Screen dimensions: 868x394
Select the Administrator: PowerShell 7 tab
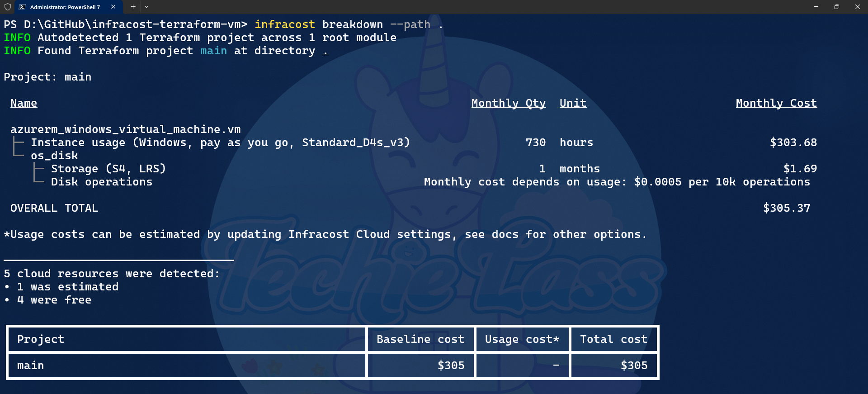coord(65,7)
